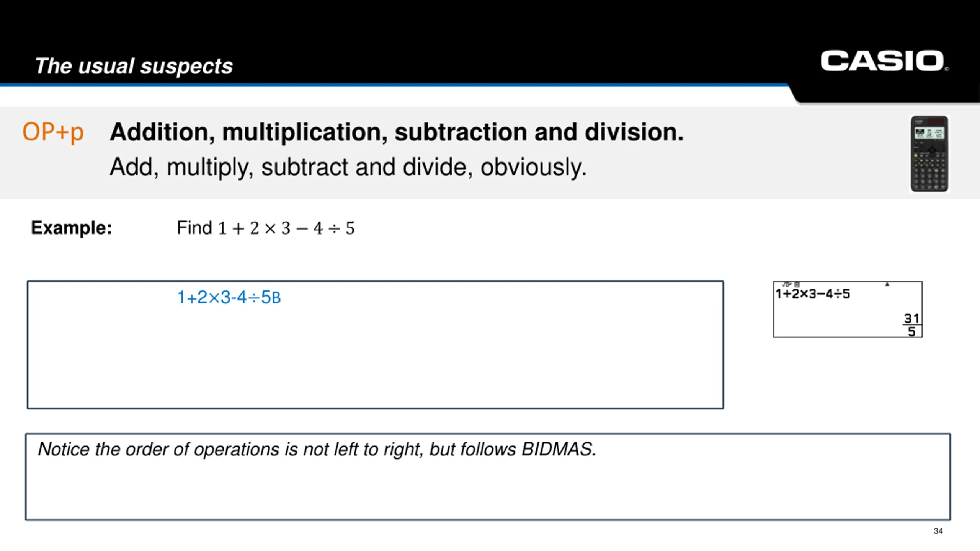Click the calculator thumbnail image
Screen dimensions: 980x551
(x=929, y=154)
